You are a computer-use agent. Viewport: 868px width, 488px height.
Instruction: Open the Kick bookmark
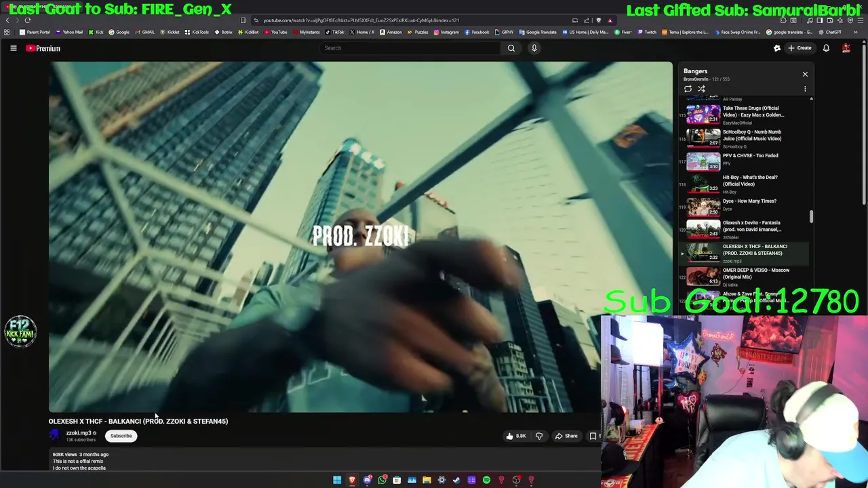pyautogui.click(x=96, y=32)
